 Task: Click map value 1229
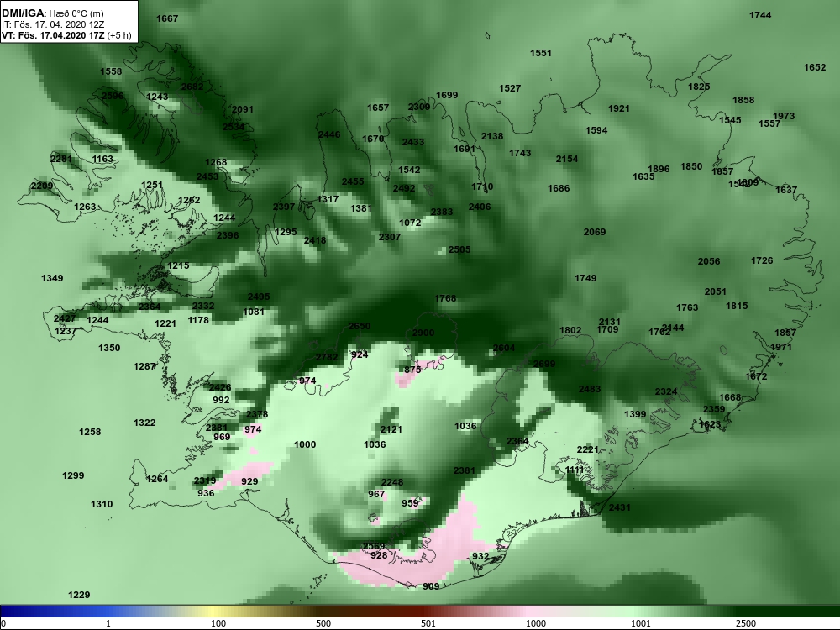coord(79,595)
